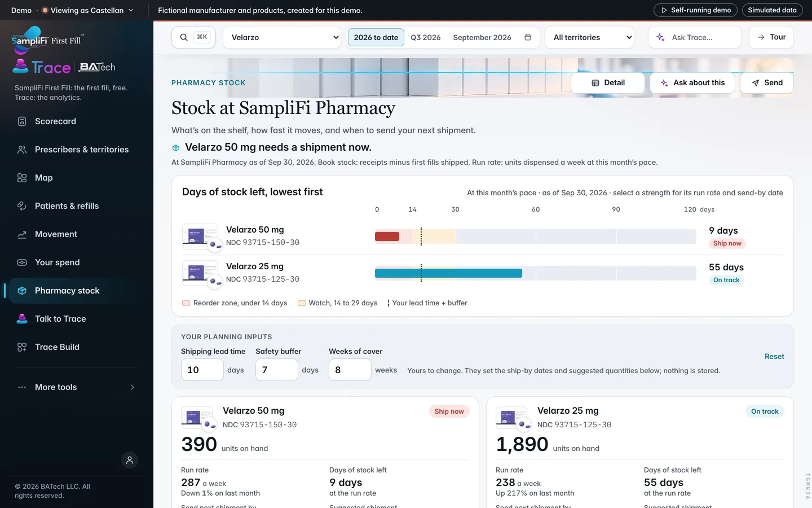
Task: Click the Simulated data pill
Action: point(772,10)
